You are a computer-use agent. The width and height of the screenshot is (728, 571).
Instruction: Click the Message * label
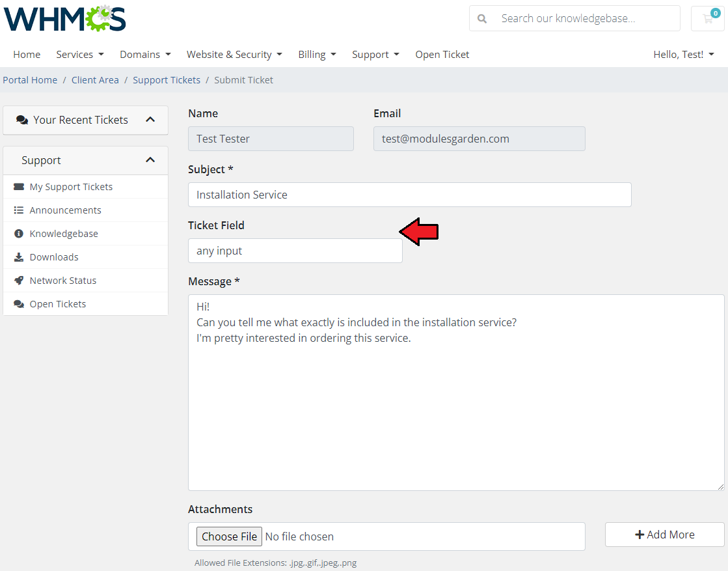click(x=214, y=281)
